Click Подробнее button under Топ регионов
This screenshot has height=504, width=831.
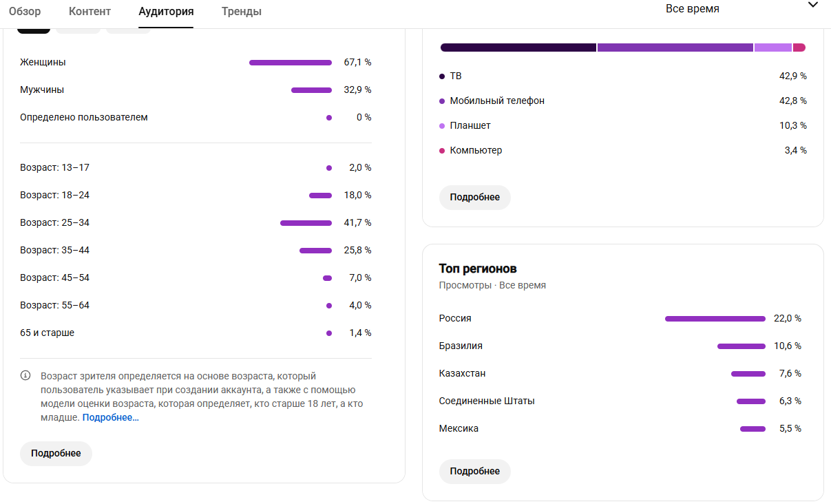[x=475, y=472]
